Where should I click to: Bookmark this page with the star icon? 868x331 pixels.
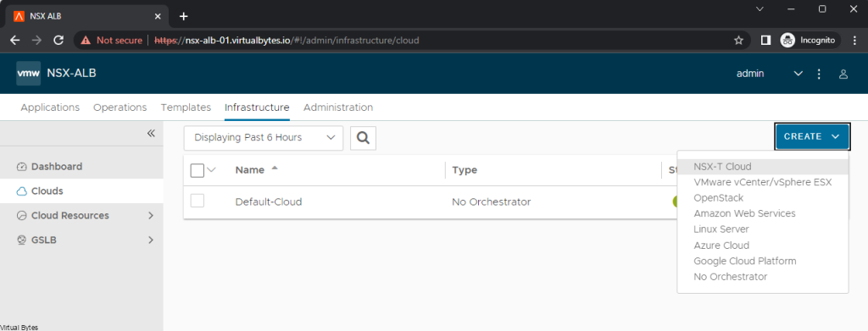point(738,41)
